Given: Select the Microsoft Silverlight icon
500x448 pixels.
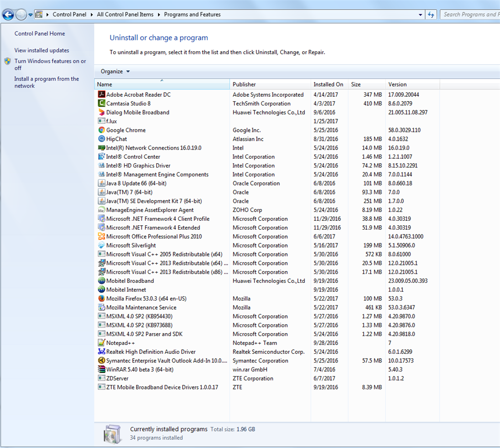Looking at the screenshot, I should (x=102, y=245).
